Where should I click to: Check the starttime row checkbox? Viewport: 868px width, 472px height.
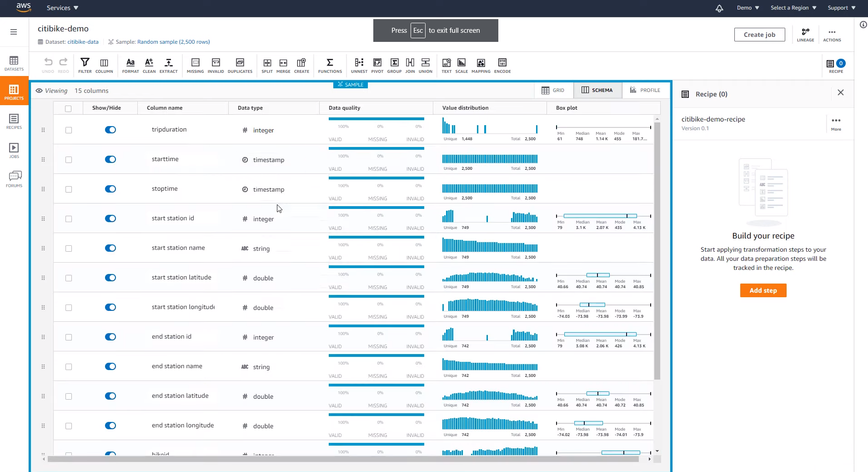pos(69,160)
